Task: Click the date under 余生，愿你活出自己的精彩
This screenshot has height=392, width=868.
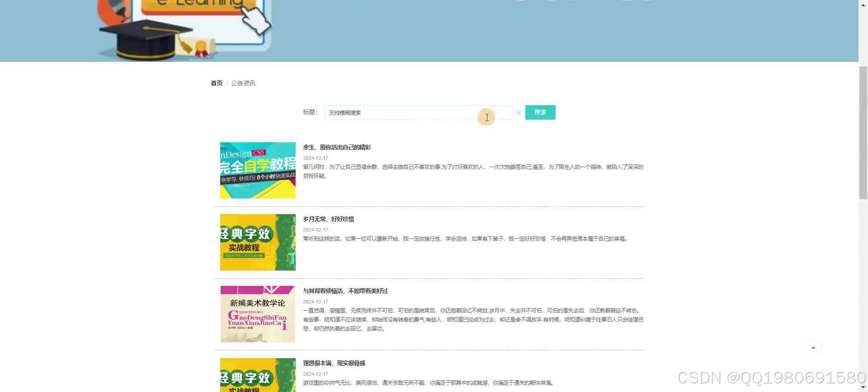Action: [x=316, y=158]
